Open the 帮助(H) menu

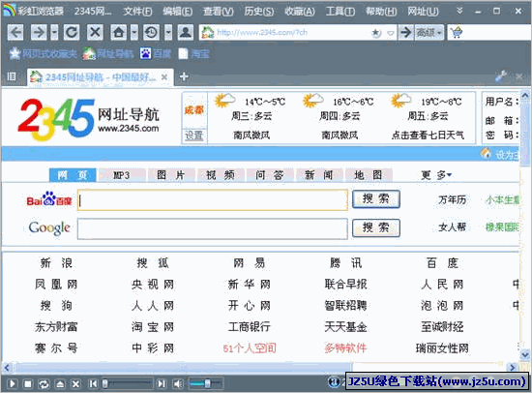[381, 12]
